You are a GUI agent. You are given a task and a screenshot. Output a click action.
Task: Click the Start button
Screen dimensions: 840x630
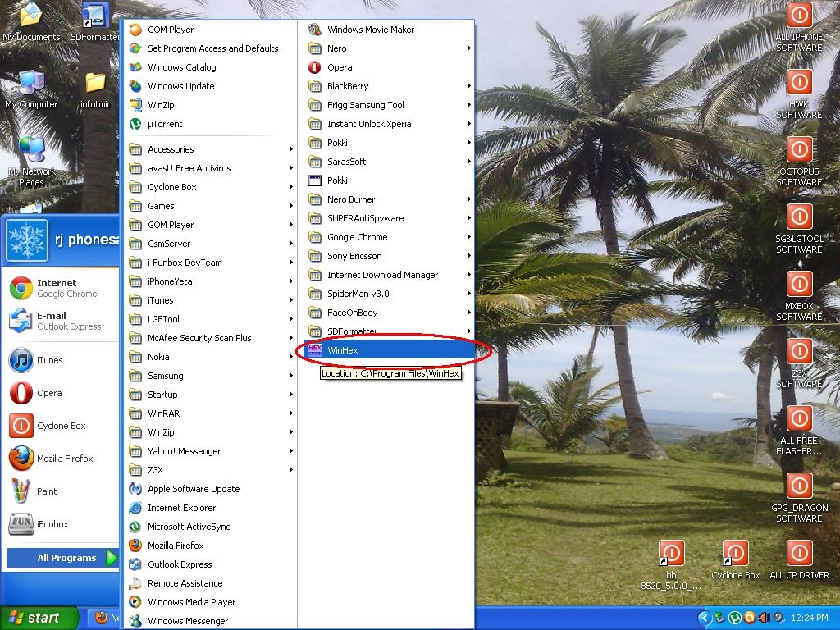click(39, 618)
